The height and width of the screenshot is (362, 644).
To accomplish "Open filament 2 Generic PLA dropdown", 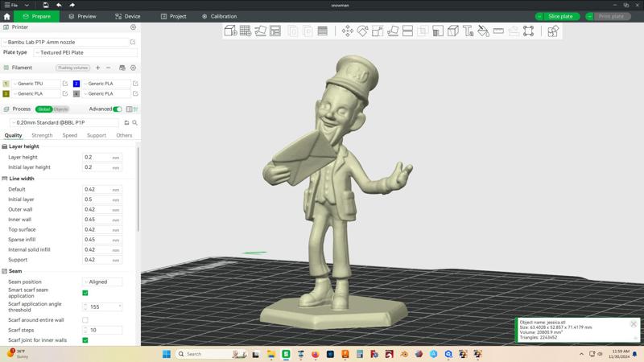I will click(106, 84).
